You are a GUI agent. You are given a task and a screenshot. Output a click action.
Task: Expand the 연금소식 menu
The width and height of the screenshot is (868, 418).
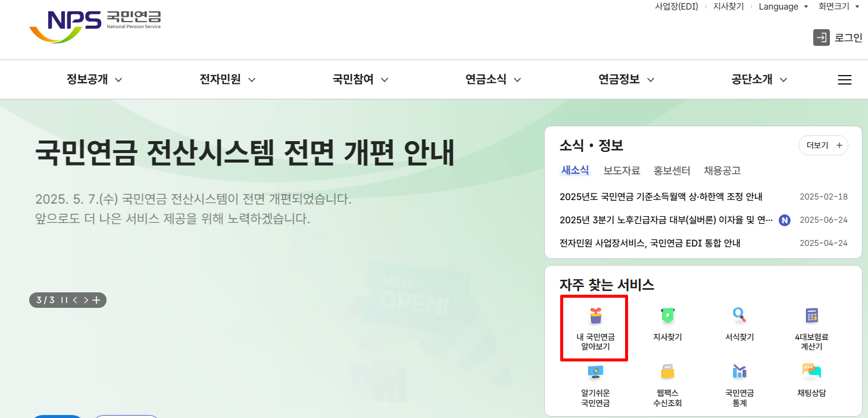493,79
